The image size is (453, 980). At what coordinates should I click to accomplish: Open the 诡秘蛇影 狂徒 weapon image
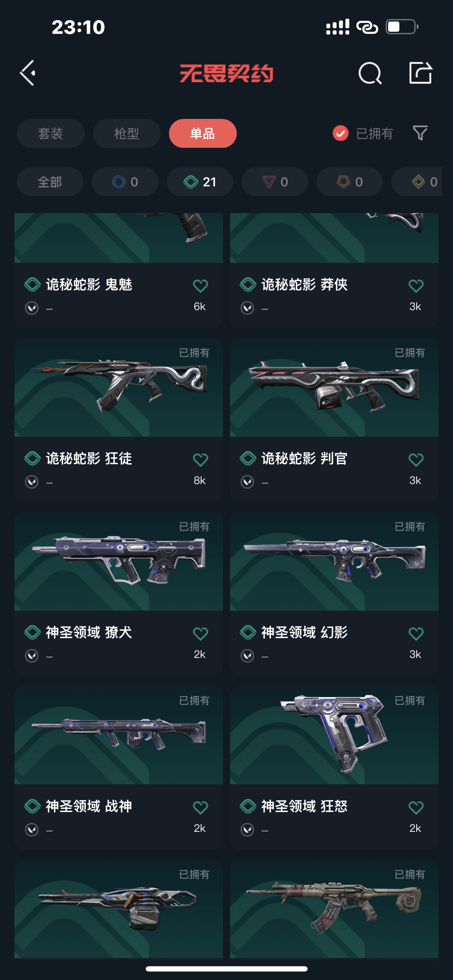[x=119, y=387]
